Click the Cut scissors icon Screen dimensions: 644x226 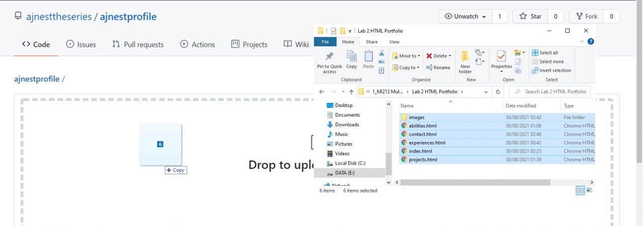(381, 53)
